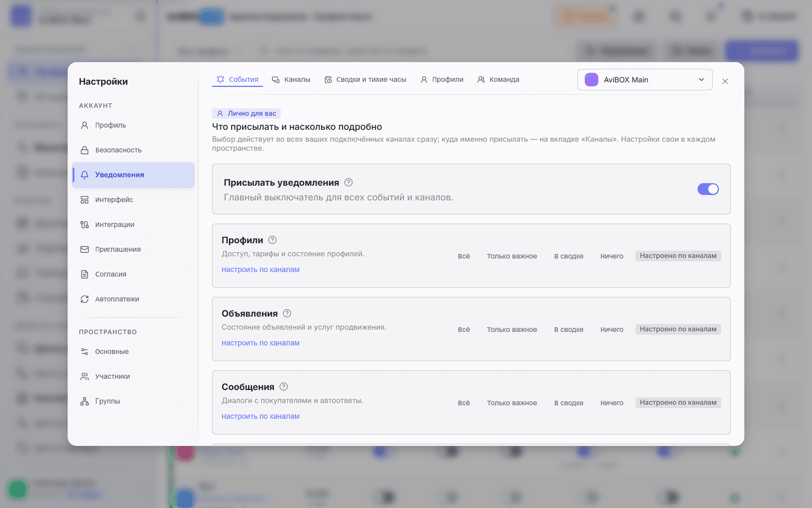This screenshot has width=812, height=508.
Task: Close the settings dialog
Action: 725,81
